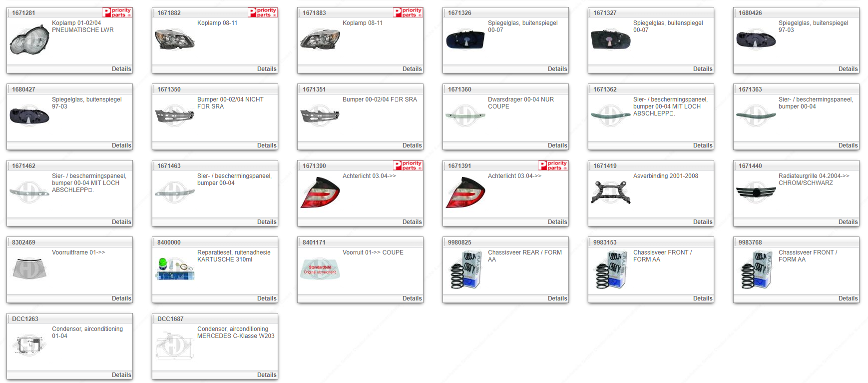Select part number 1671462 header
868x383 pixels.
coord(24,166)
